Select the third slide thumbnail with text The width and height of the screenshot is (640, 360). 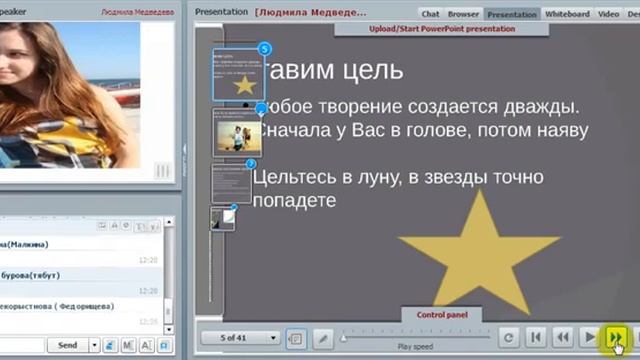tap(231, 183)
